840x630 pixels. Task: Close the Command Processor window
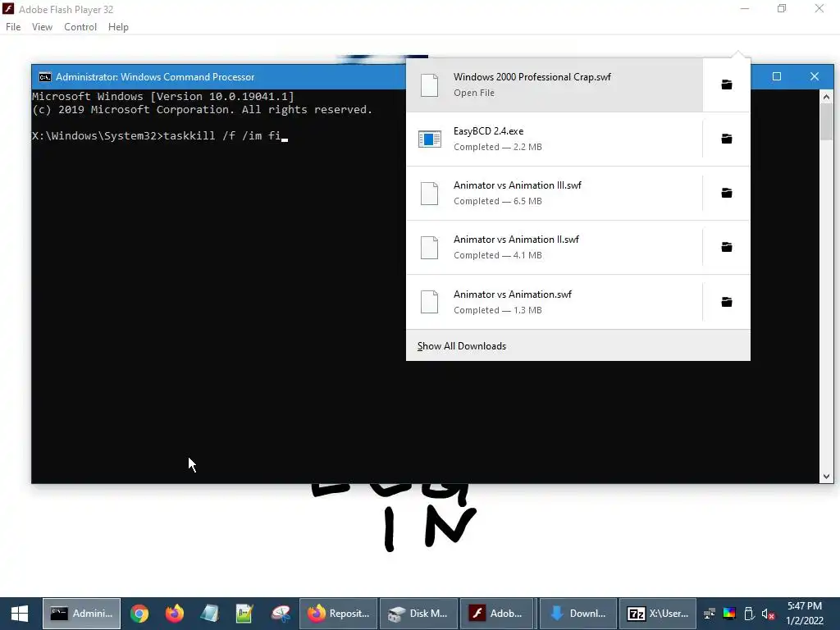815,76
